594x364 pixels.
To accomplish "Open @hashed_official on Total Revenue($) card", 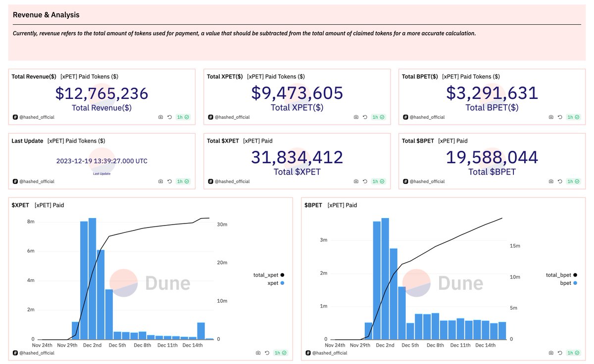I will [37, 117].
